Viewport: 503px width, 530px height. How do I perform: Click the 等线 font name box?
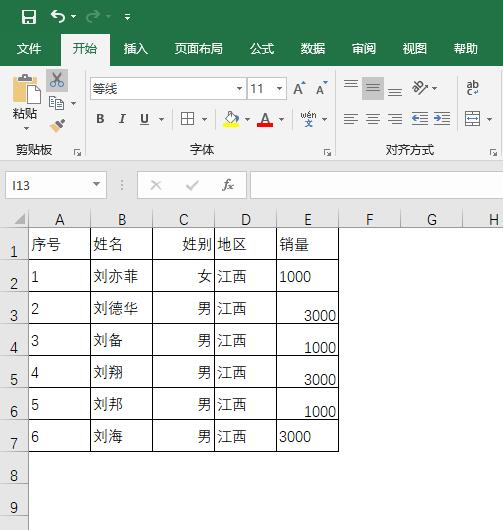point(163,89)
